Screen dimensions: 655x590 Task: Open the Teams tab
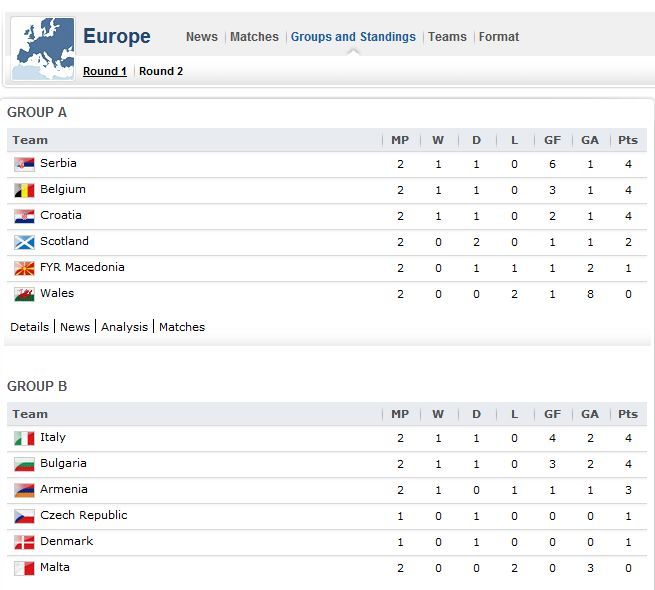[447, 37]
